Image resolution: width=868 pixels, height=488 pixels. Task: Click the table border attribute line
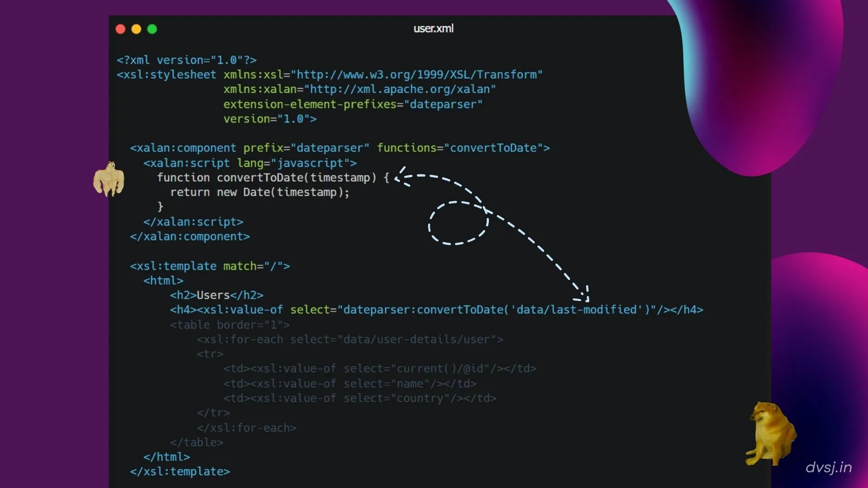231,324
